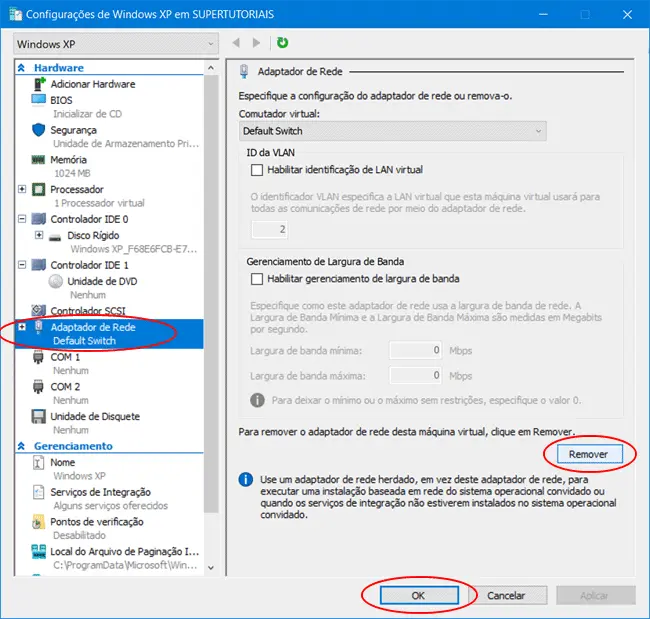Image resolution: width=650 pixels, height=619 pixels.
Task: Open the Comutador virtual Default Switch dropdown
Action: [392, 131]
